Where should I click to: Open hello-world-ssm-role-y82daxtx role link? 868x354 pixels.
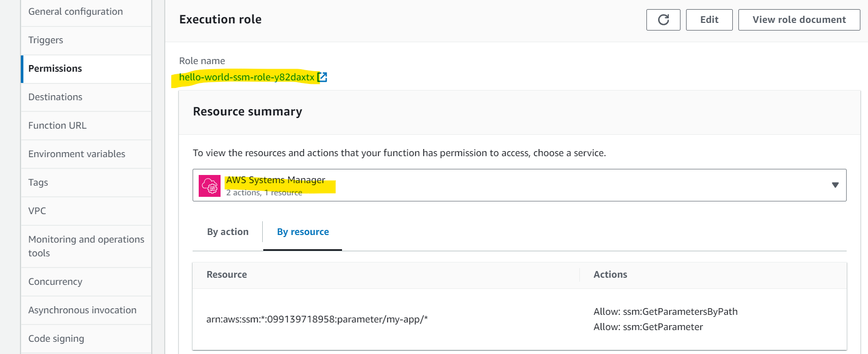pyautogui.click(x=246, y=77)
